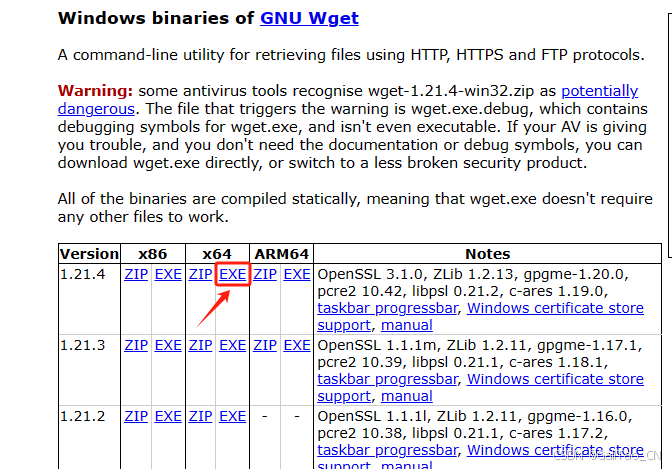Click 'OpenSSL 1.1.1l' notes text
Image resolution: width=672 pixels, height=469 pixels.
(372, 417)
